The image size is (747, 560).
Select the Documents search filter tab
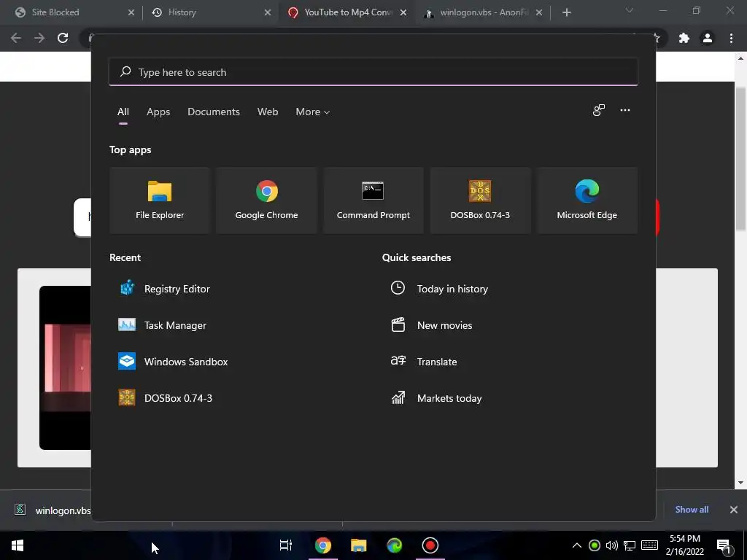click(214, 112)
